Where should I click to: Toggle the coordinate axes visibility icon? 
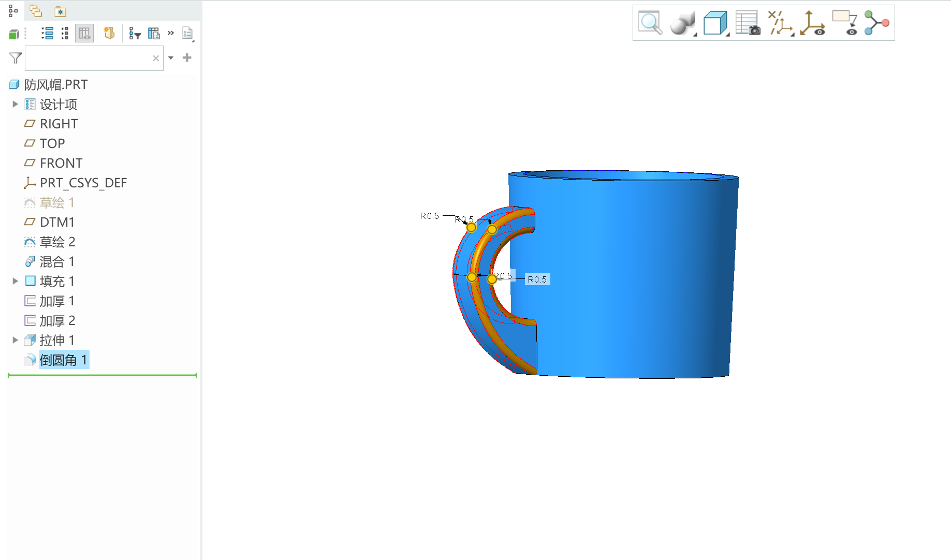point(813,23)
